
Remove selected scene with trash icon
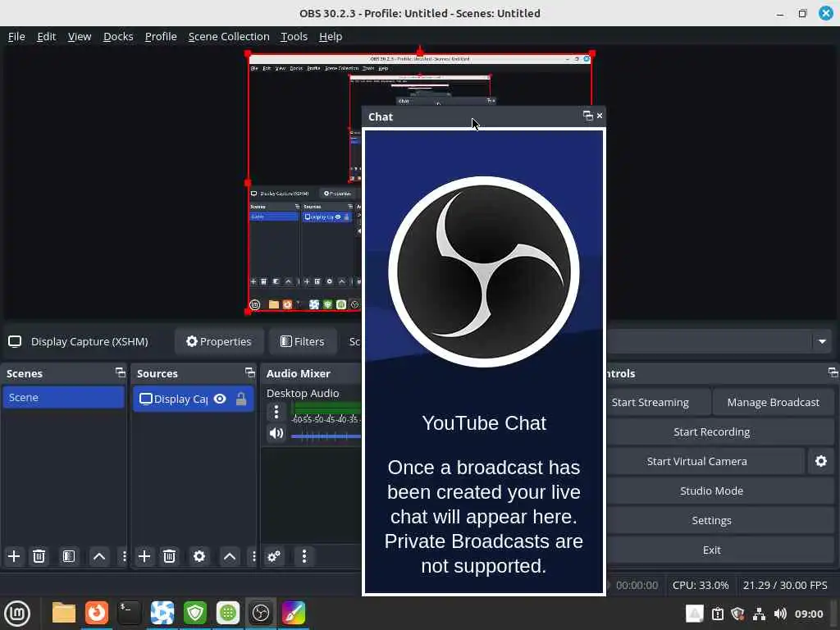point(39,556)
